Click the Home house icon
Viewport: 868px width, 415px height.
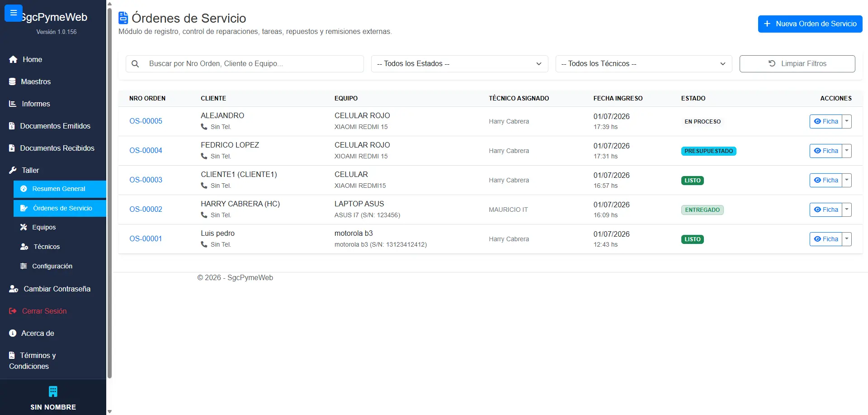tap(13, 60)
